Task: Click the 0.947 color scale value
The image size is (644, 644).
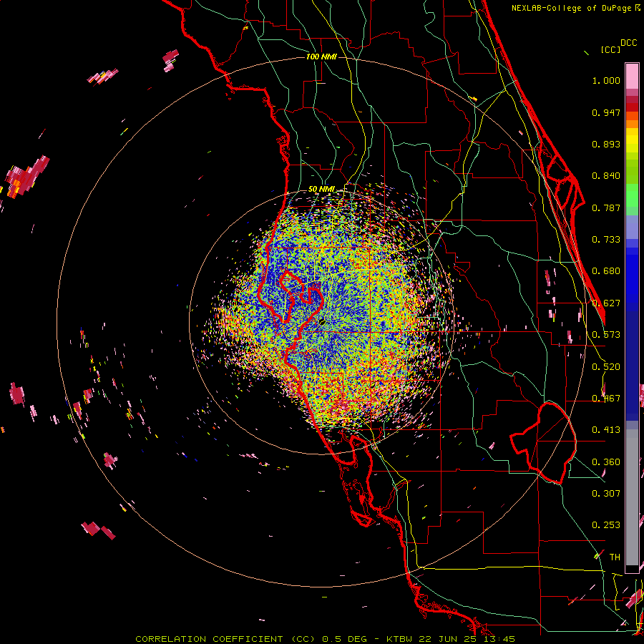Action: [x=606, y=112]
